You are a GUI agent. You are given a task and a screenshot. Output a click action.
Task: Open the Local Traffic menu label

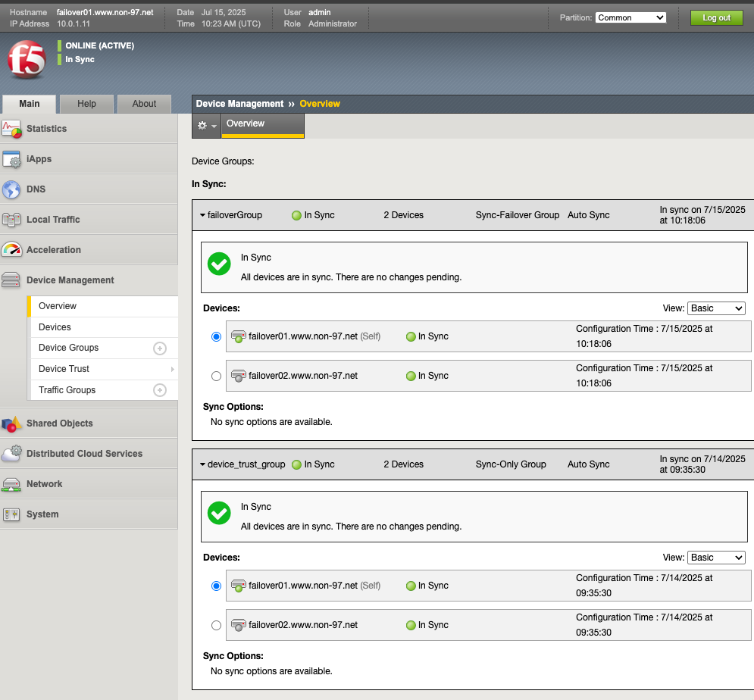(x=53, y=220)
